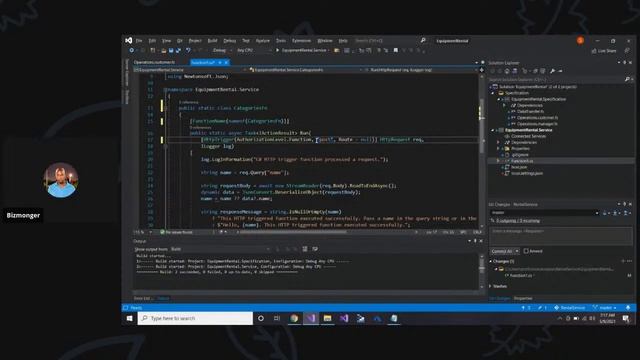The width and height of the screenshot is (640, 360).
Task: Click the File Explorer icon on taskbar
Action: (x=327, y=318)
